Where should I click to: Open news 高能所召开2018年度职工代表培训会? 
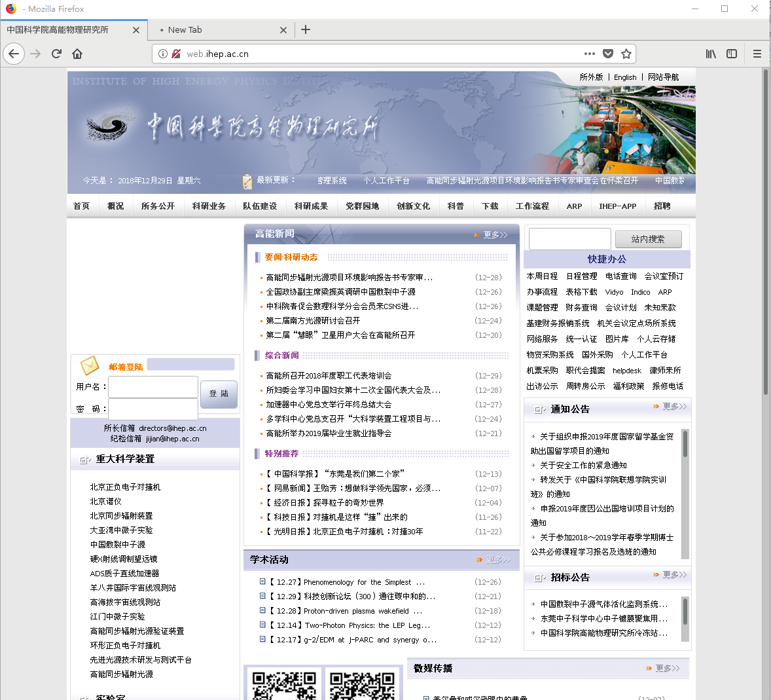329,376
